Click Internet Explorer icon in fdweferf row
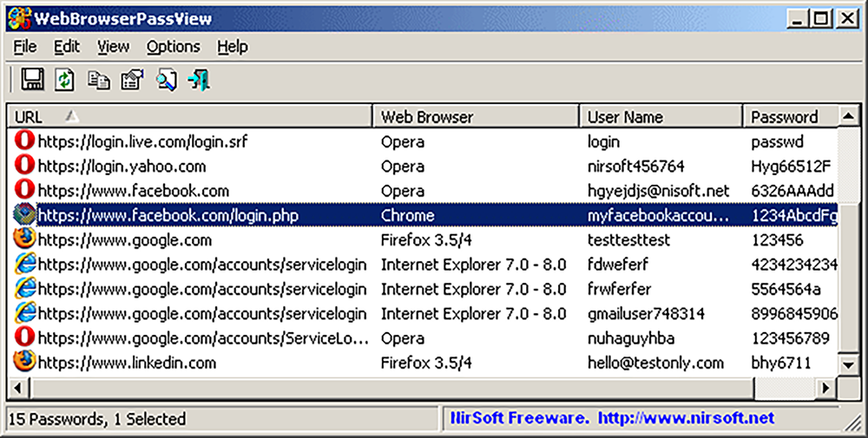 pyautogui.click(x=24, y=264)
